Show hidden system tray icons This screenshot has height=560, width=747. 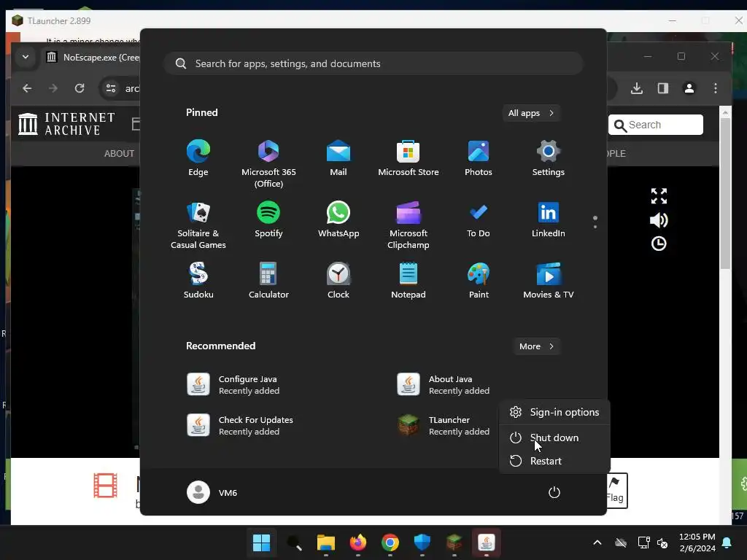(597, 542)
